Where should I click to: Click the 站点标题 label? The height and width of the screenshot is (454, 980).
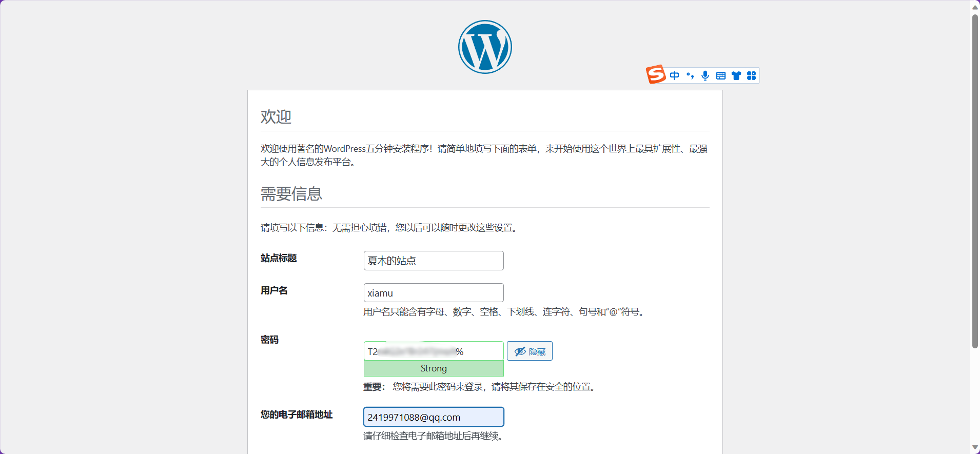point(279,258)
